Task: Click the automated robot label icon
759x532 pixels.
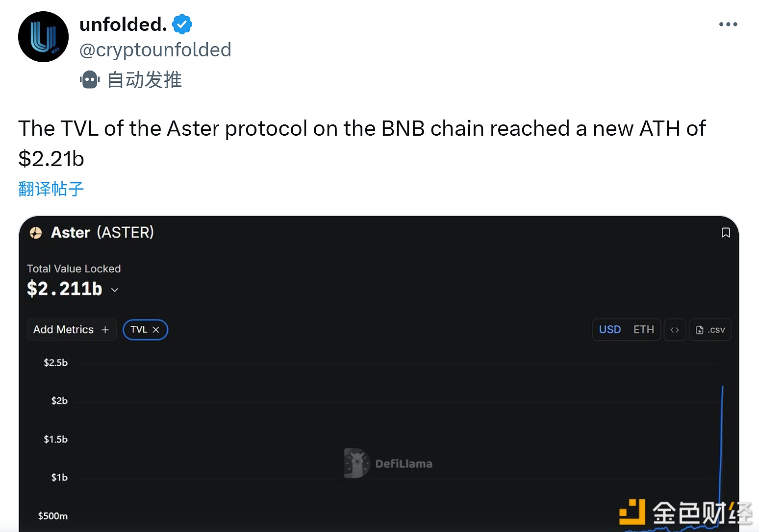Action: (90, 80)
